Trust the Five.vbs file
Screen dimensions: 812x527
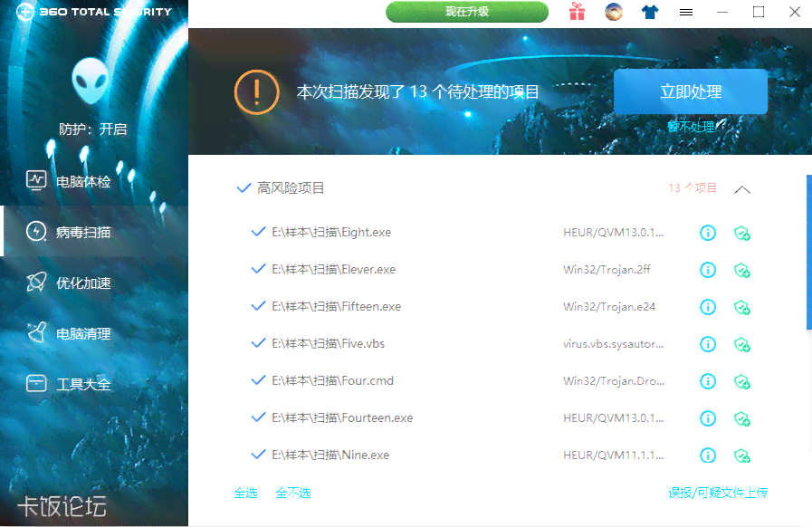[742, 345]
